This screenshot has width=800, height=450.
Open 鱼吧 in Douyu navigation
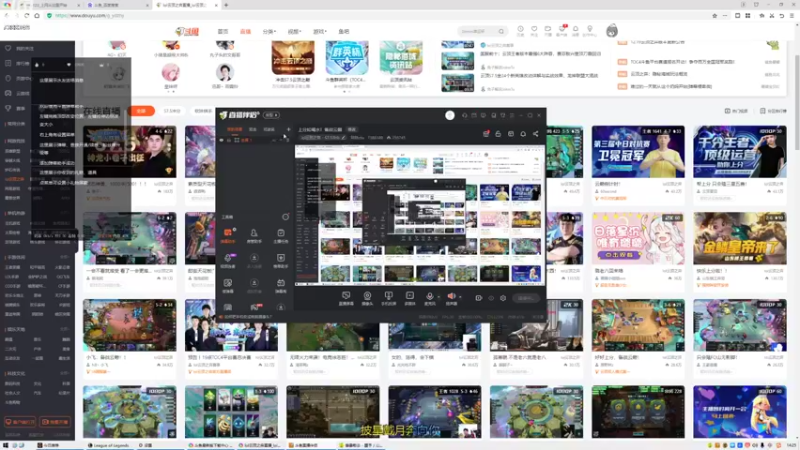pos(344,32)
